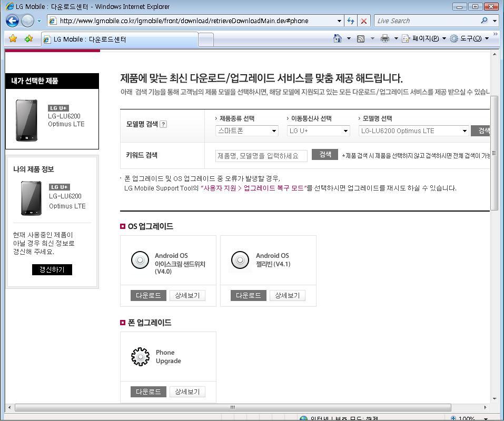The width and height of the screenshot is (504, 421).
Task: Click the keyword search input field
Action: coord(261,156)
